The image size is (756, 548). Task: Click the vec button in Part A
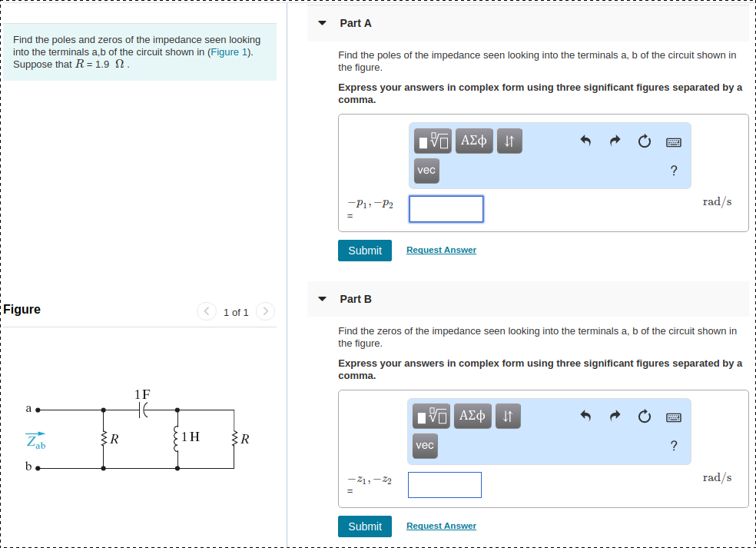[x=426, y=171]
